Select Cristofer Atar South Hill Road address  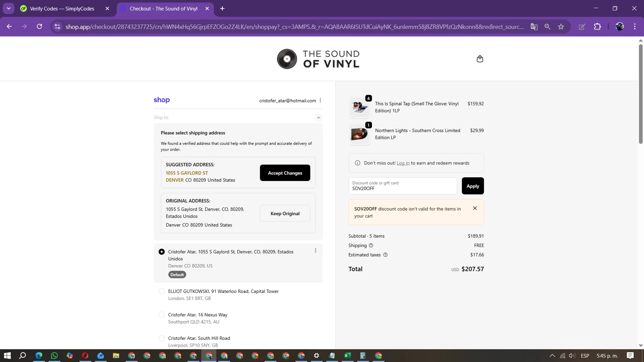pyautogui.click(x=161, y=338)
